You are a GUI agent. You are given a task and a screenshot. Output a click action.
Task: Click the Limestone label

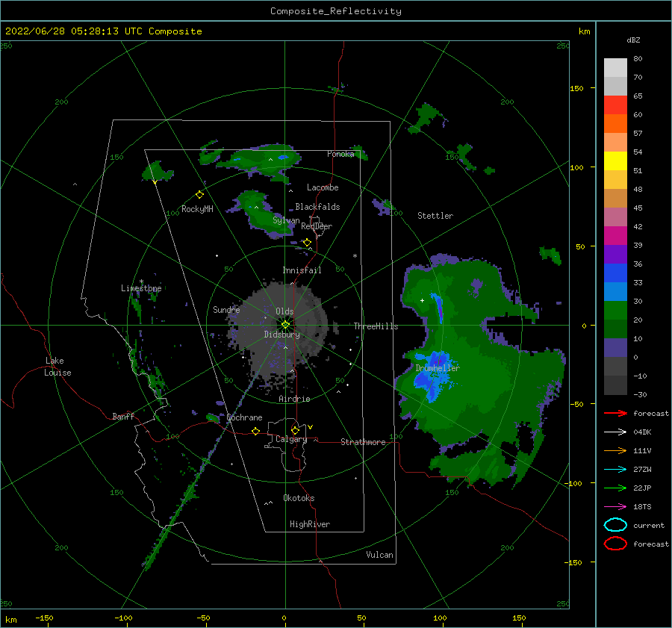141,288
